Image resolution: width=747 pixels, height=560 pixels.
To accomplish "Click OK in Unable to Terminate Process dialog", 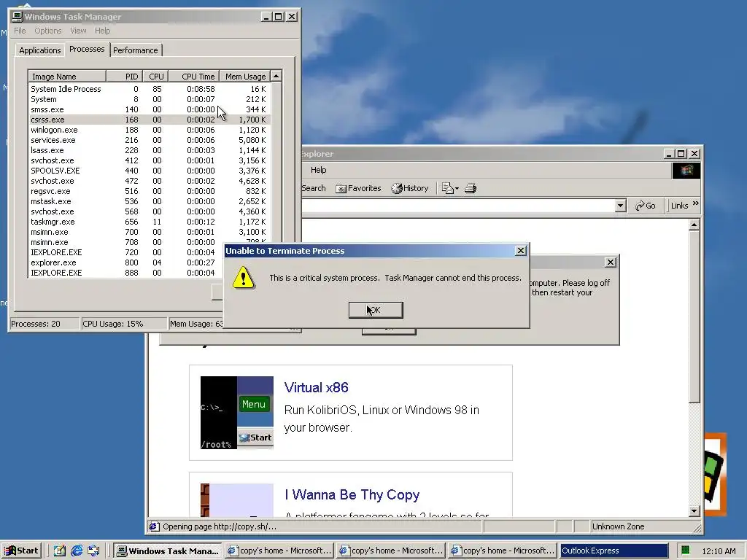I will (x=376, y=310).
